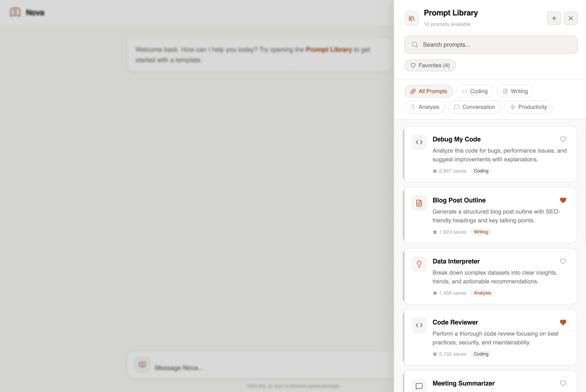Toggle the Favorites (4) filter
Image resolution: width=586 pixels, height=392 pixels.
coord(430,65)
